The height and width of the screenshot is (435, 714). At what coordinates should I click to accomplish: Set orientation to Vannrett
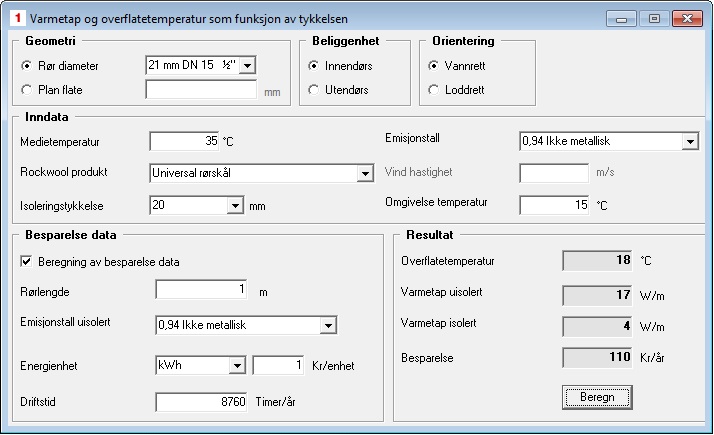(434, 66)
